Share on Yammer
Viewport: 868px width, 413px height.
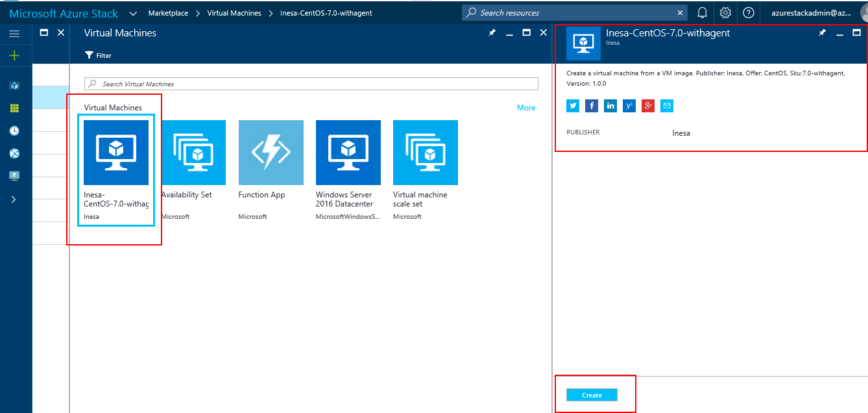629,106
